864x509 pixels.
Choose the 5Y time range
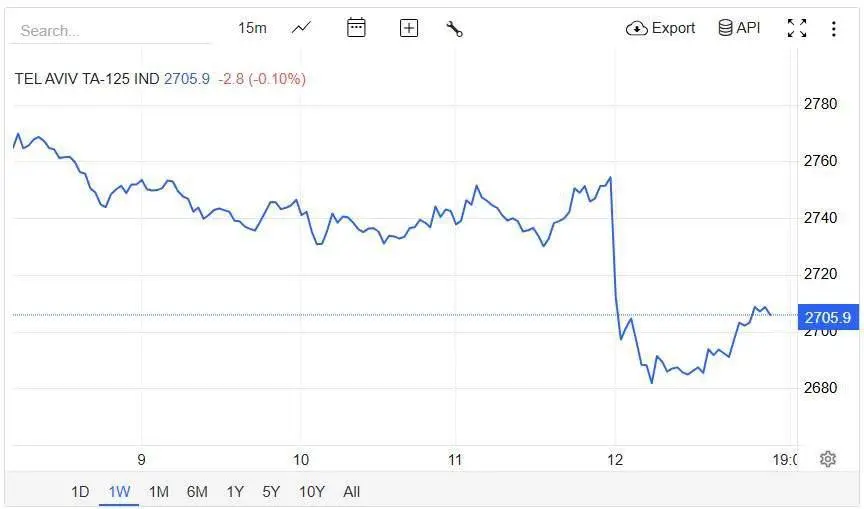pos(271,491)
